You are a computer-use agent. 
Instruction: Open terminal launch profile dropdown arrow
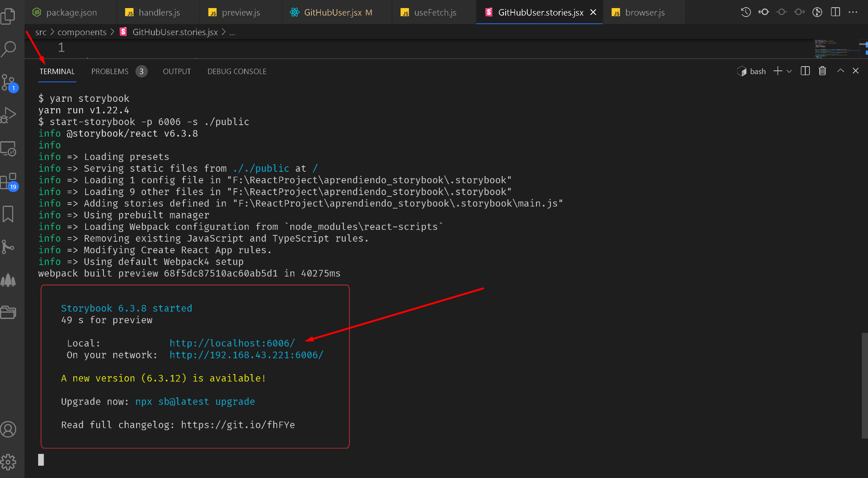(x=789, y=71)
